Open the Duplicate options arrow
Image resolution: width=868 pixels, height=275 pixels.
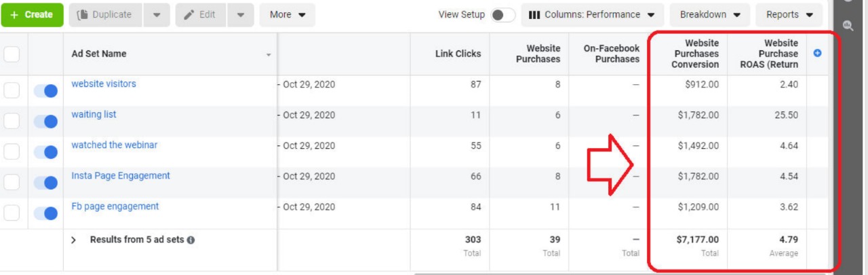coord(157,15)
